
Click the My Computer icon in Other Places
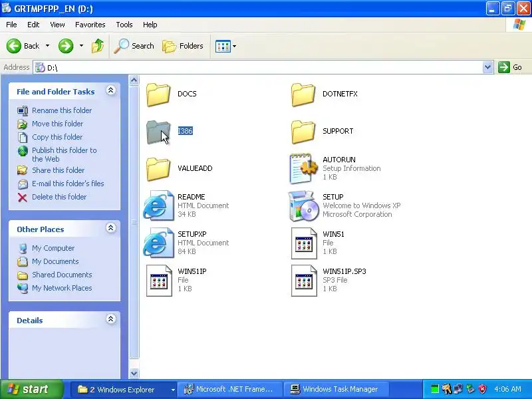pos(23,248)
